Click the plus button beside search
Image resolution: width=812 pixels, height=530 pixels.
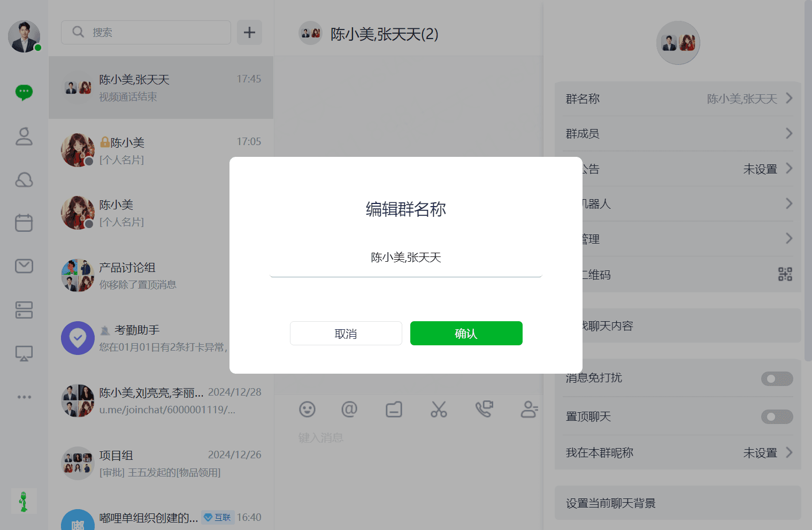point(249,33)
